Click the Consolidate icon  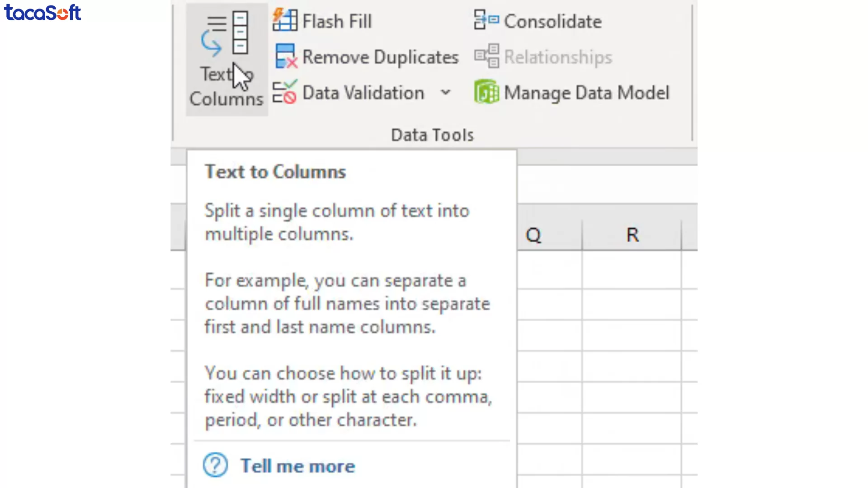[x=486, y=20]
